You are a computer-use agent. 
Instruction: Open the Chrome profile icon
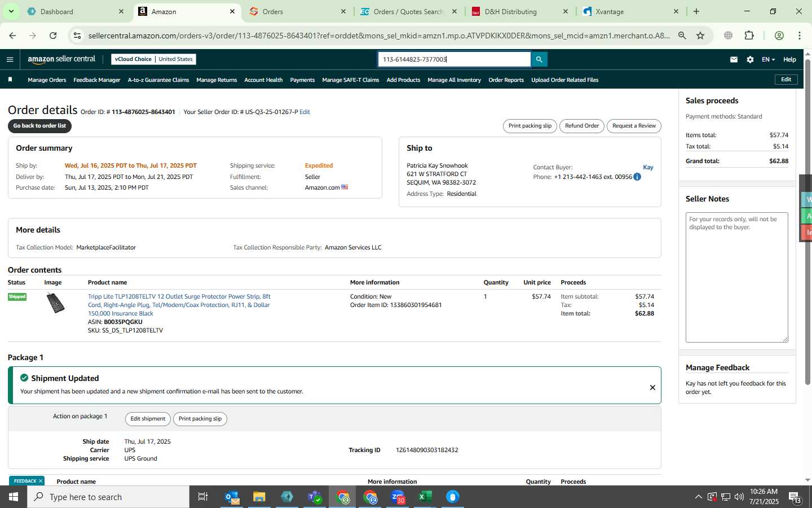point(779,36)
